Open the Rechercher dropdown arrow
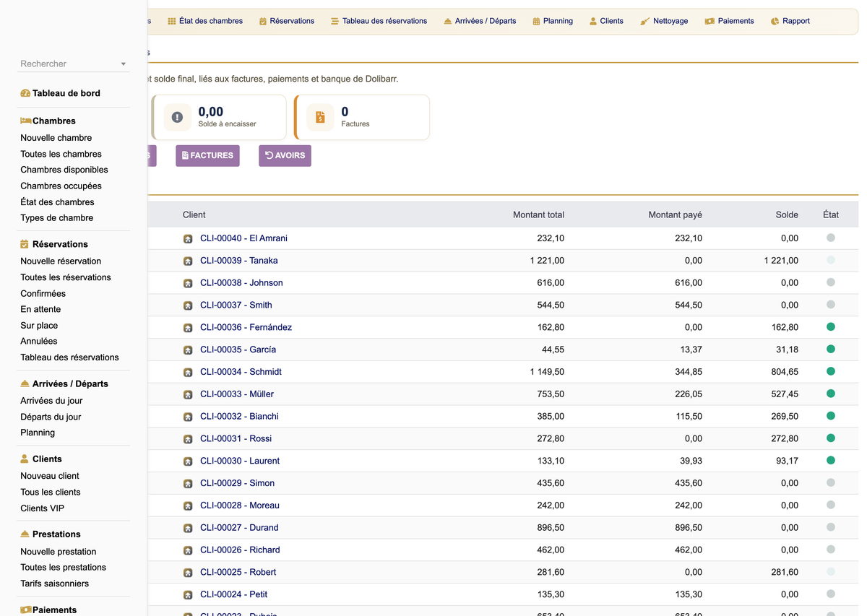The height and width of the screenshot is (616, 867). click(x=124, y=64)
